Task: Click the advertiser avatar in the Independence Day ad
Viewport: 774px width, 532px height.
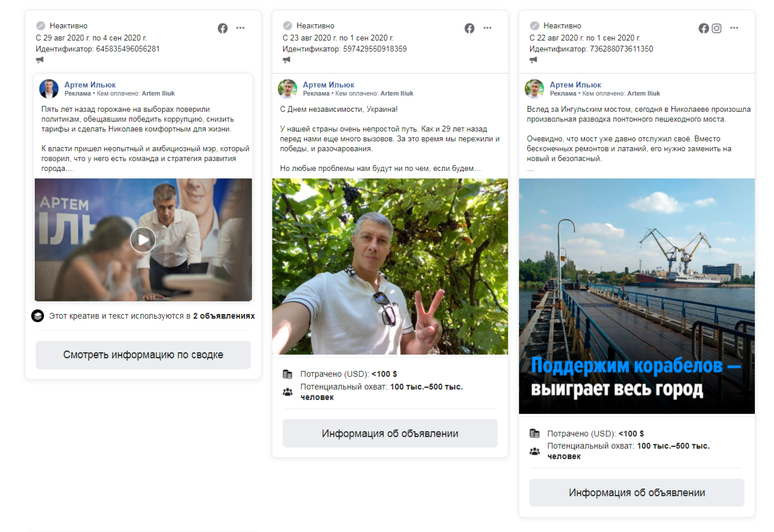Action: tap(288, 89)
